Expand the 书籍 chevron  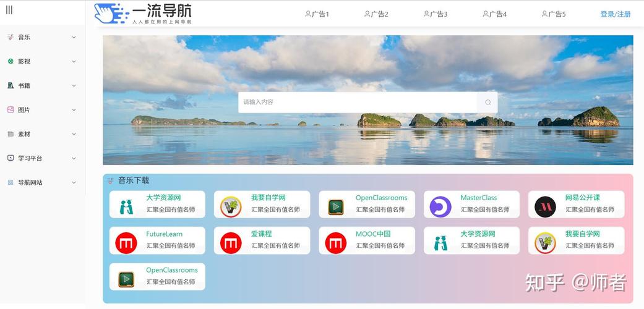pos(74,85)
